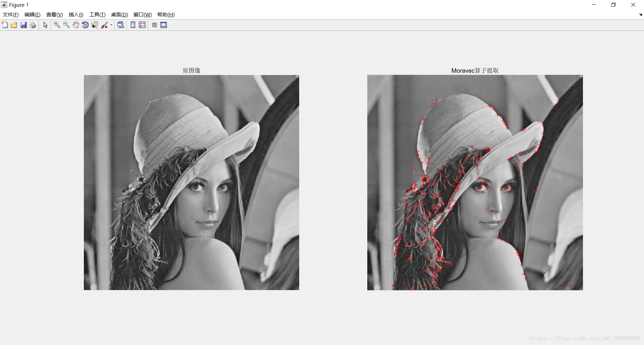Viewport: 644px width, 345px height.
Task: Save the figure using the floppy disk icon
Action: pos(23,25)
